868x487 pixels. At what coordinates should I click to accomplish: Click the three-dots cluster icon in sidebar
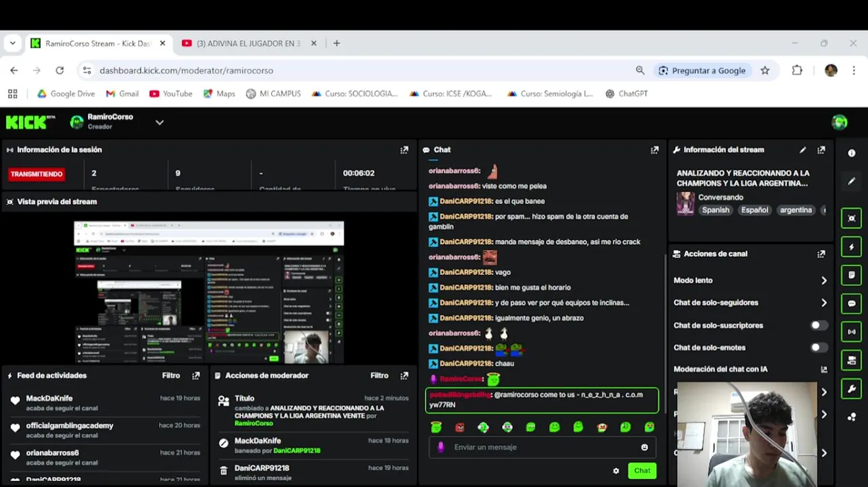852,417
